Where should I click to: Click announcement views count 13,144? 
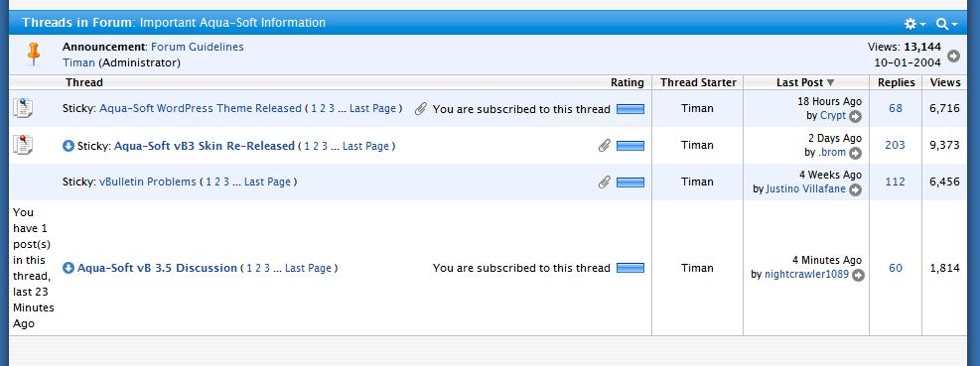pyautogui.click(x=921, y=47)
